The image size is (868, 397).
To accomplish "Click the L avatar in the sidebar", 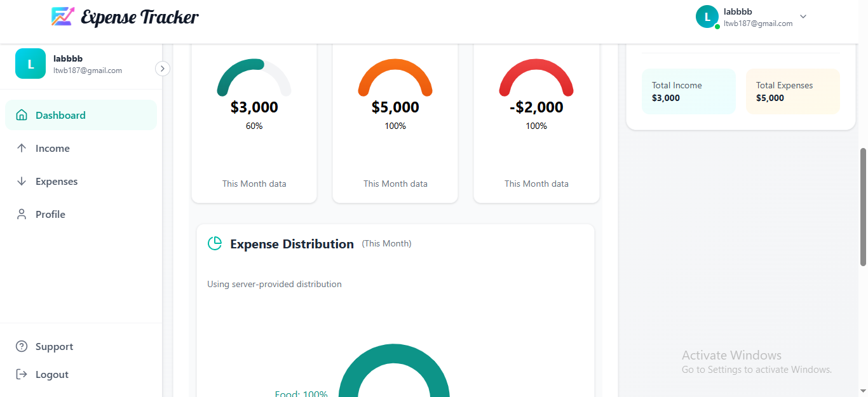I will point(30,64).
